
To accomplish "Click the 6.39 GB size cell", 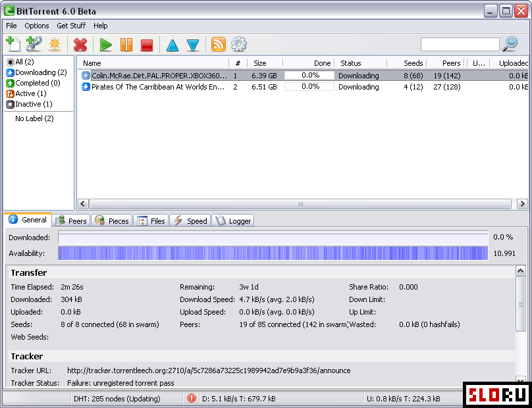I will [x=264, y=75].
